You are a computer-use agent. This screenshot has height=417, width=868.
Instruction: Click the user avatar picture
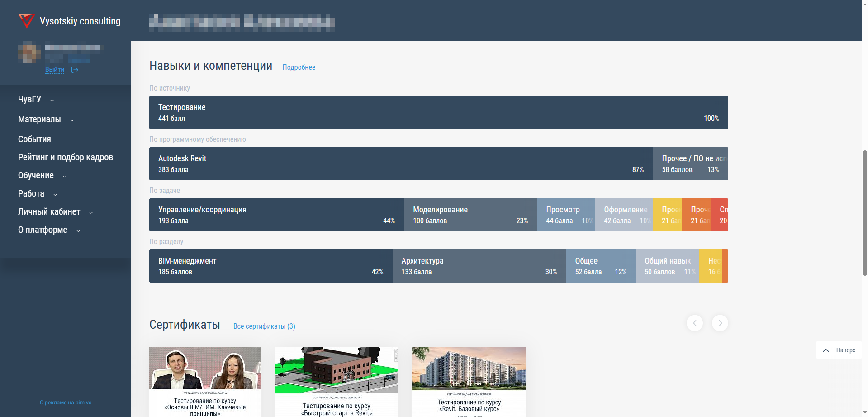point(29,53)
